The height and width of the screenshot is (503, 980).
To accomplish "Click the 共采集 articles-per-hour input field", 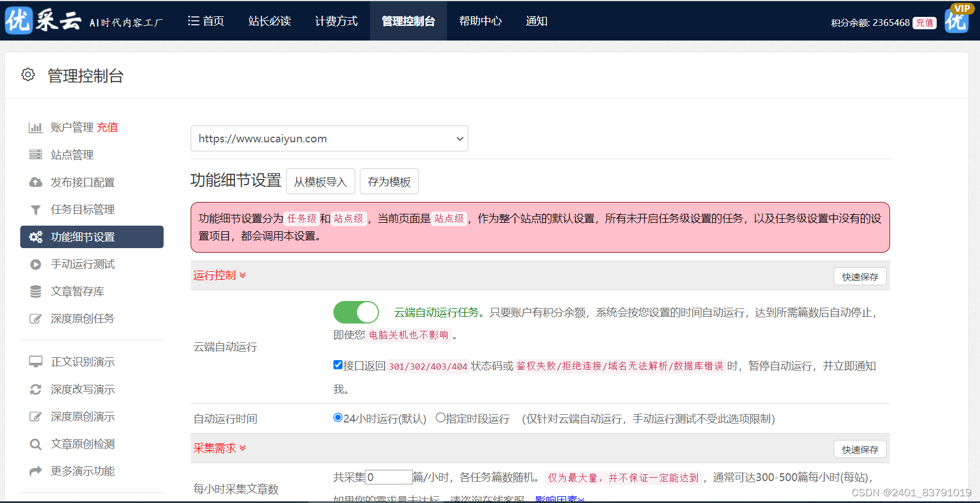I will [x=389, y=477].
